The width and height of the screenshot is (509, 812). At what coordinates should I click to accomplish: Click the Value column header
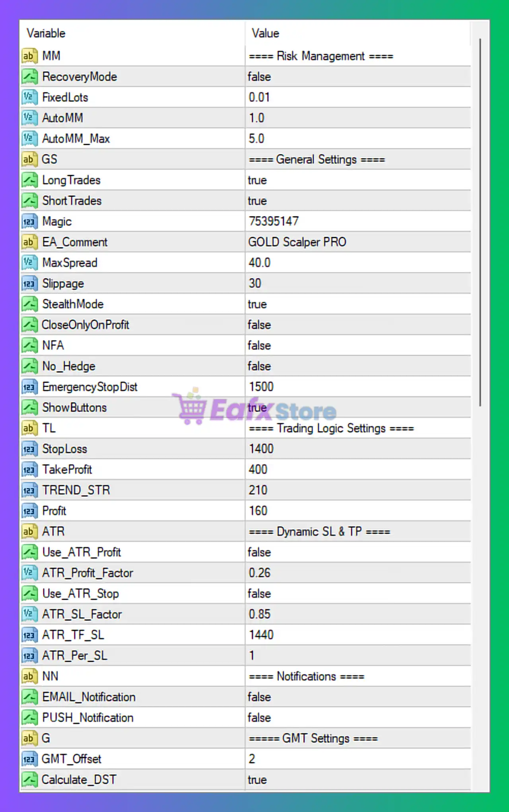coord(265,33)
